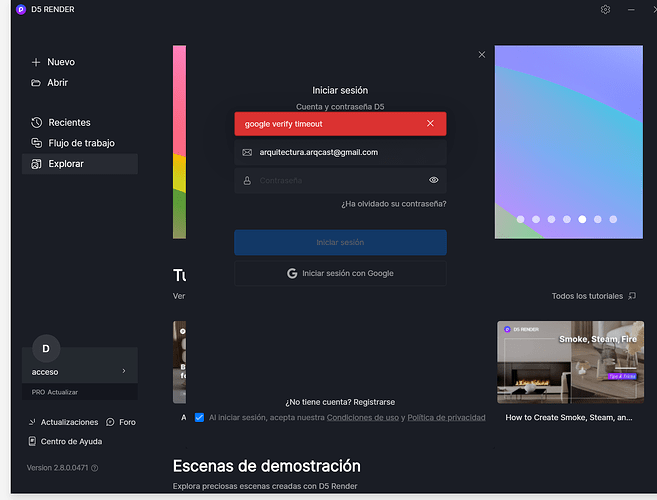This screenshot has width=657, height=500.
Task: Click the D user avatar
Action: [x=46, y=348]
